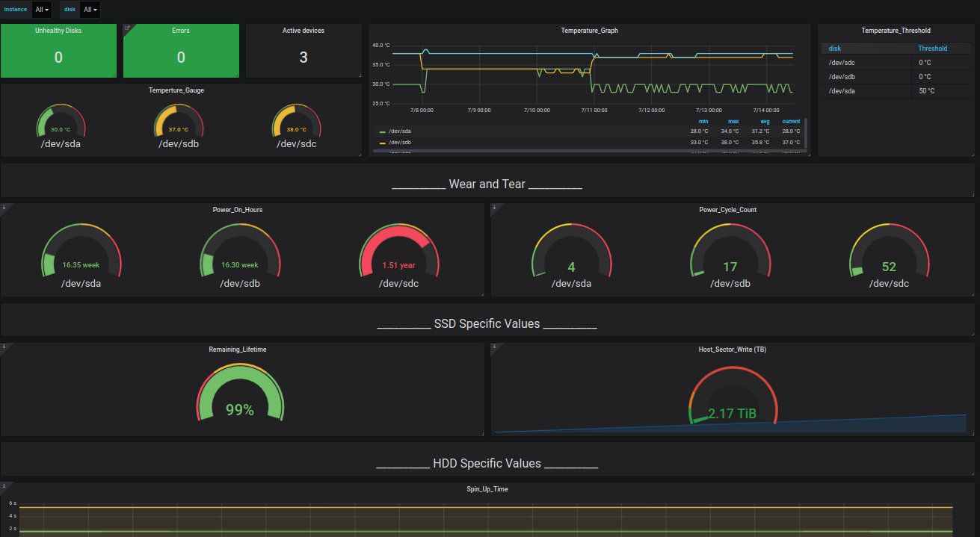Show info tooltip icon on Power_Cycle_Count panel
The height and width of the screenshot is (537, 980).
point(494,208)
